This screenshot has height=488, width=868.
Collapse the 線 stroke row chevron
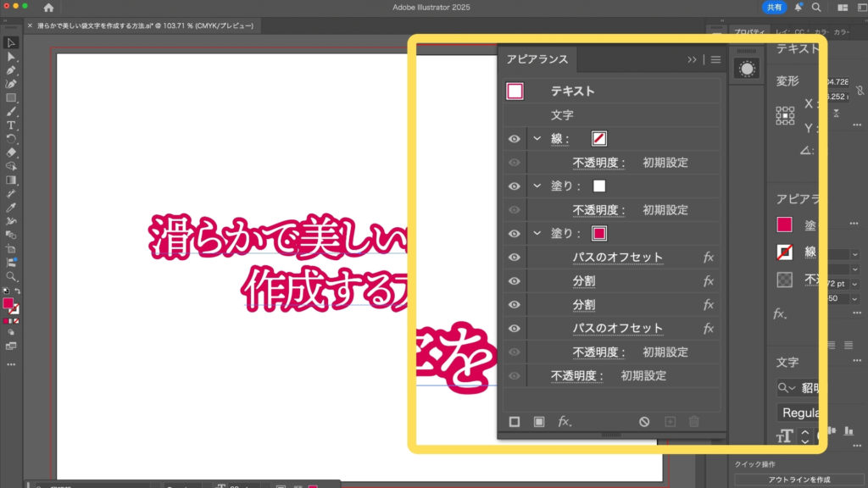coord(537,139)
